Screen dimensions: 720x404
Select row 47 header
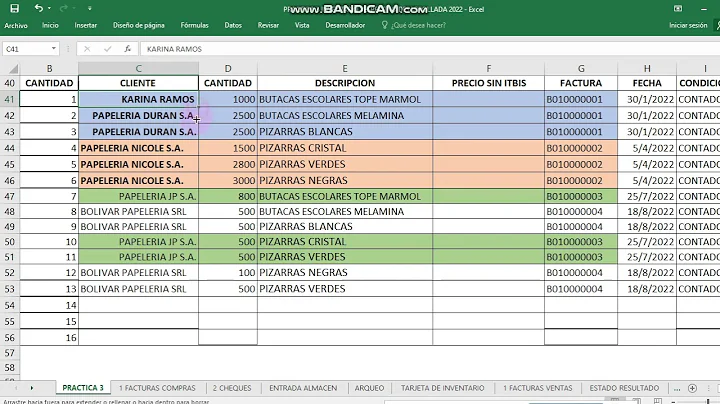(x=10, y=196)
